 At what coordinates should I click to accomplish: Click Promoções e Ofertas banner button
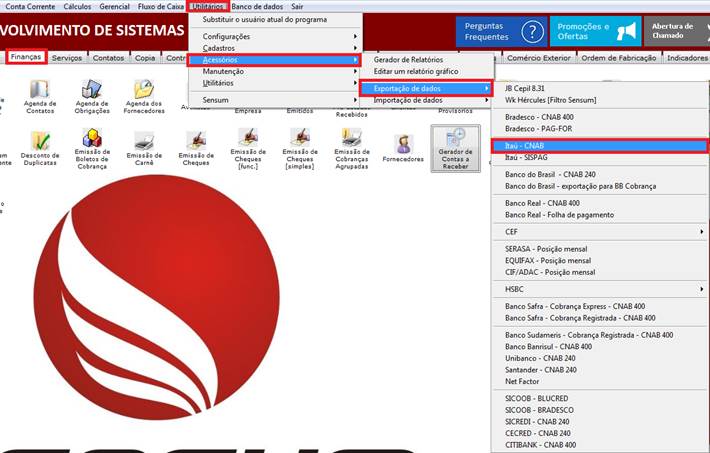tap(595, 31)
